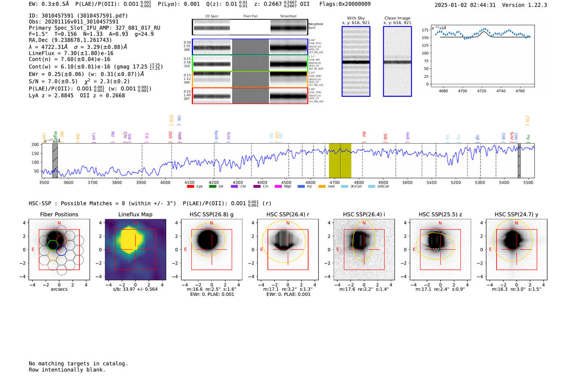Click the blue Hγ legend swatch

301,187
